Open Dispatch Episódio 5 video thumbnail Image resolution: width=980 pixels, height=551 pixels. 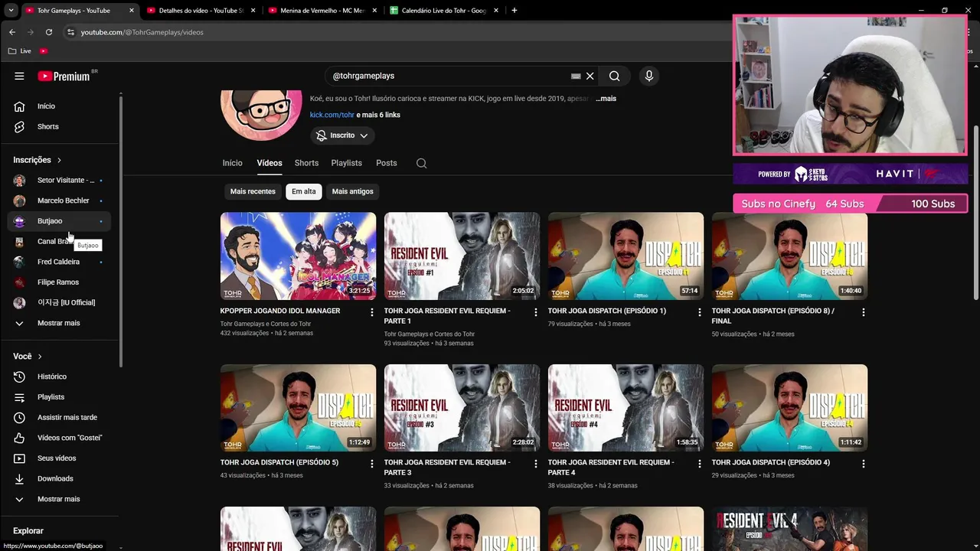pos(298,407)
